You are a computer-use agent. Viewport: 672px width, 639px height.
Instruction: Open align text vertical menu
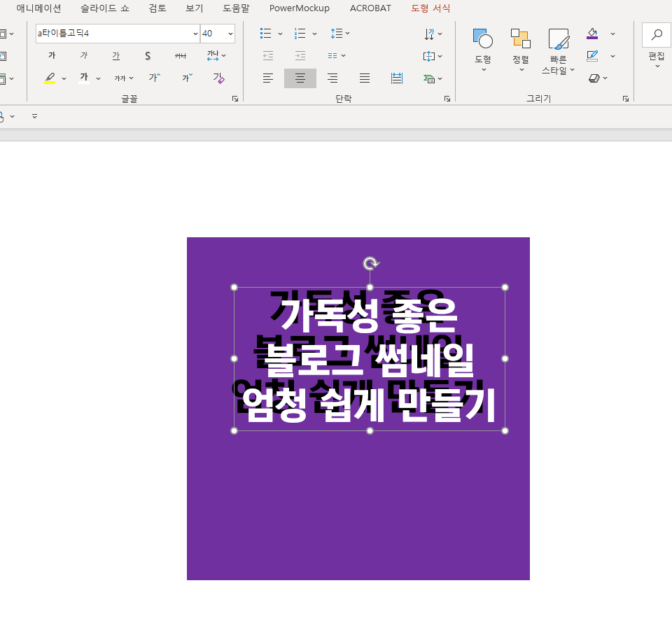(433, 56)
